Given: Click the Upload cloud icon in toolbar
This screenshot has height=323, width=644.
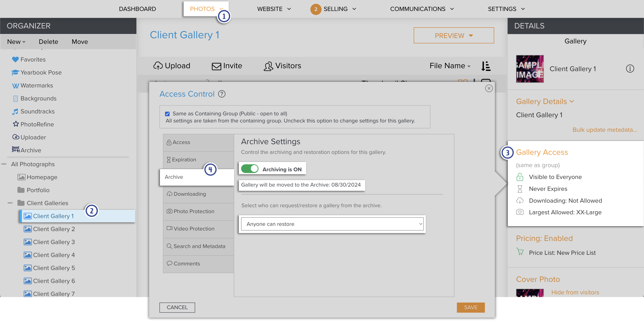Looking at the screenshot, I should click(x=158, y=66).
